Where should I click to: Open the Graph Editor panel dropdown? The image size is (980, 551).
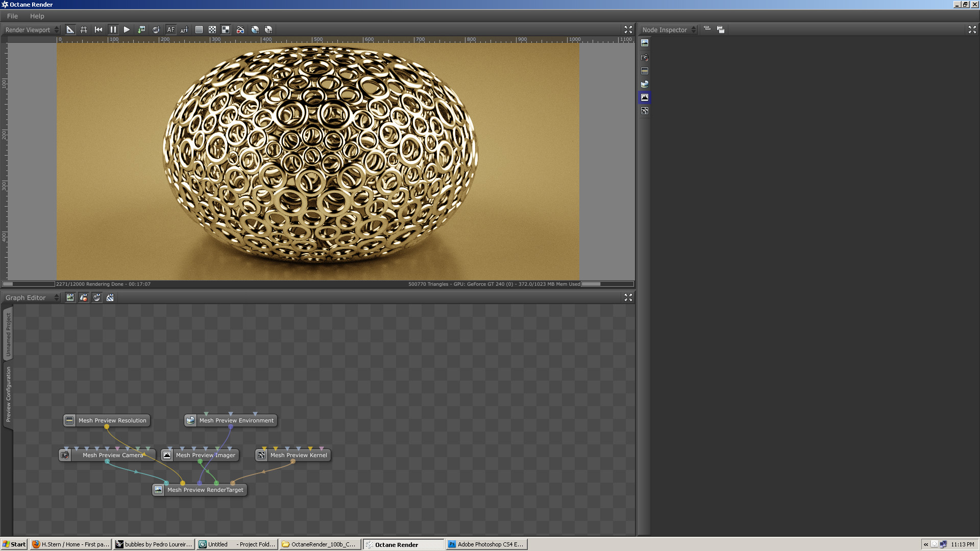[x=32, y=297]
